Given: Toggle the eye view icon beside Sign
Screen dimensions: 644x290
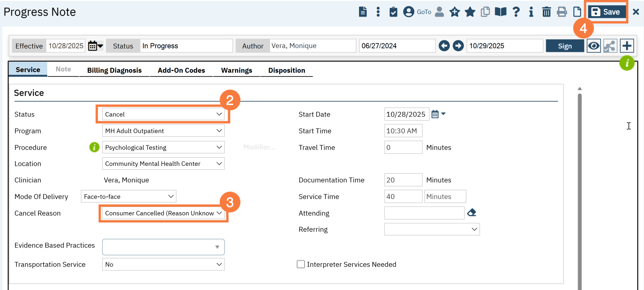Looking at the screenshot, I should (594, 46).
